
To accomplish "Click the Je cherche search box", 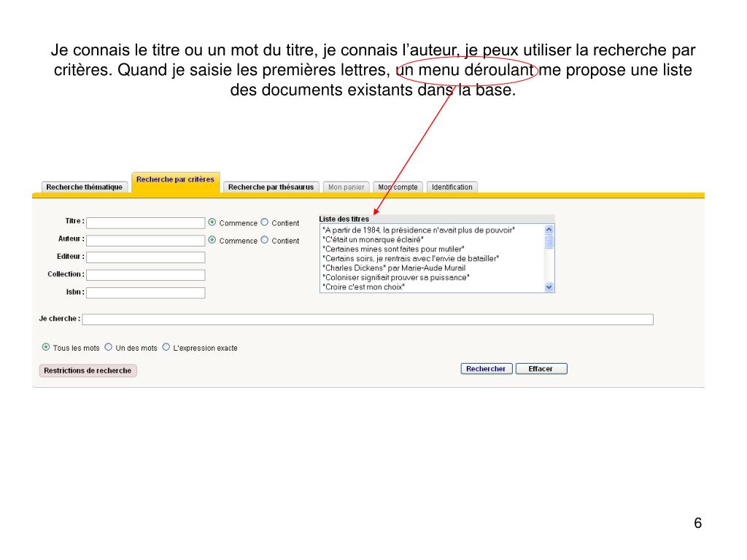I will point(368,319).
